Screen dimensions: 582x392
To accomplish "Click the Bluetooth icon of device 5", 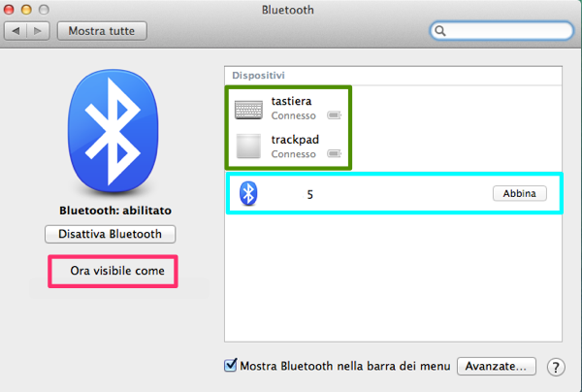I will pyautogui.click(x=248, y=193).
